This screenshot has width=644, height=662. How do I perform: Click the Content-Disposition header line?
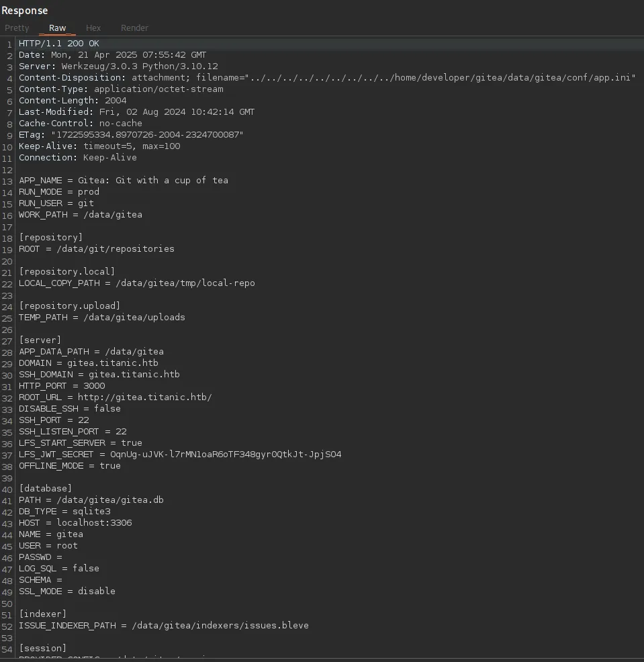(327, 78)
